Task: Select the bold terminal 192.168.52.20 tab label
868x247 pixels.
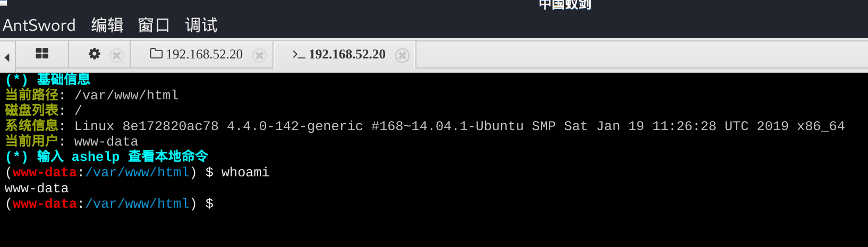Action: coord(347,54)
